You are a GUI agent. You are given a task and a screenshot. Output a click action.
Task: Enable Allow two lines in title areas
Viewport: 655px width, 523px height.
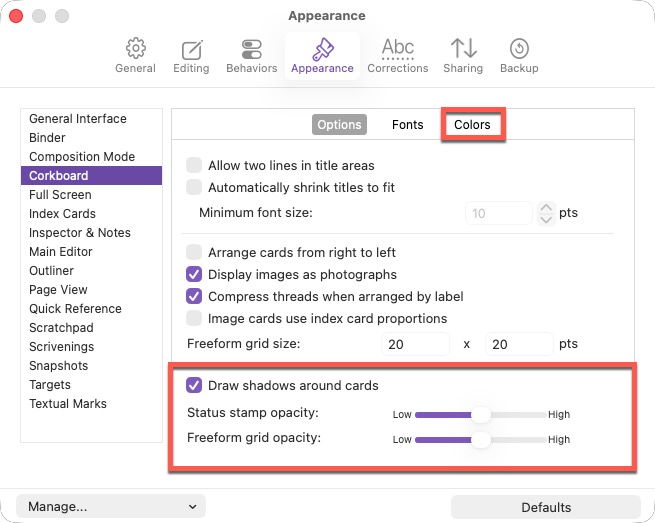(194, 165)
